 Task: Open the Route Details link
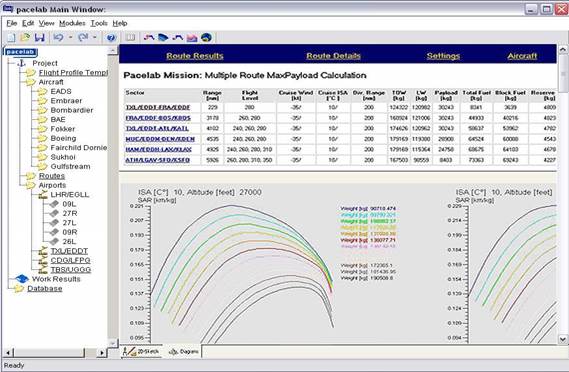click(x=333, y=56)
